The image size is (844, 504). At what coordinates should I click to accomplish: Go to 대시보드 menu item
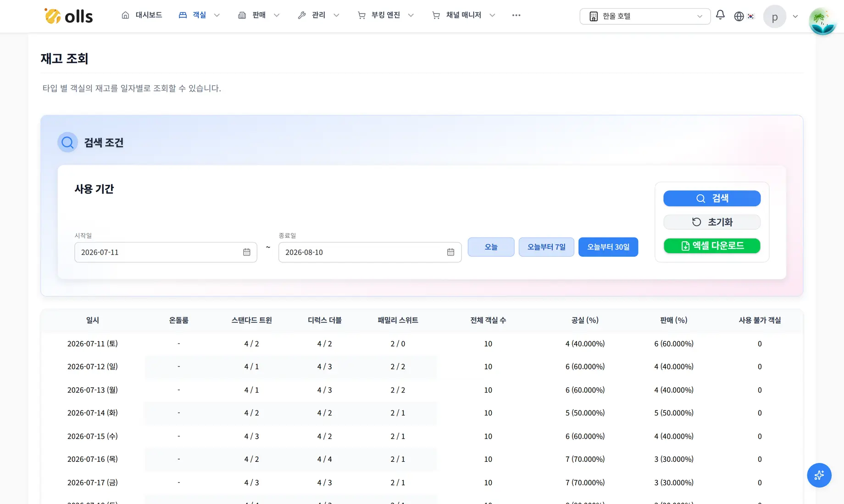(x=142, y=15)
